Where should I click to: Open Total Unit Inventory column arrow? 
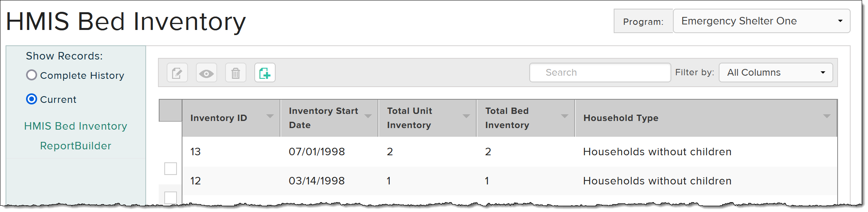[x=466, y=116]
